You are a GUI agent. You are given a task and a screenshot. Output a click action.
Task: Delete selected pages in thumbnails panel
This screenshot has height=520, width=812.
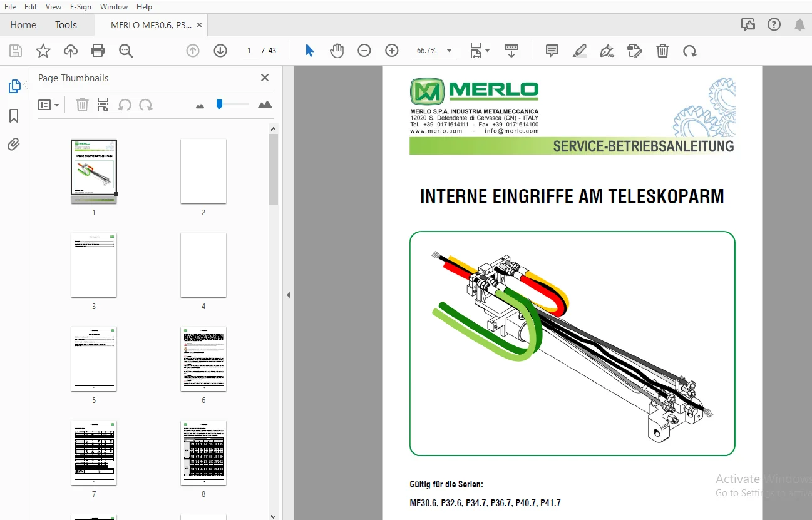tap(82, 105)
